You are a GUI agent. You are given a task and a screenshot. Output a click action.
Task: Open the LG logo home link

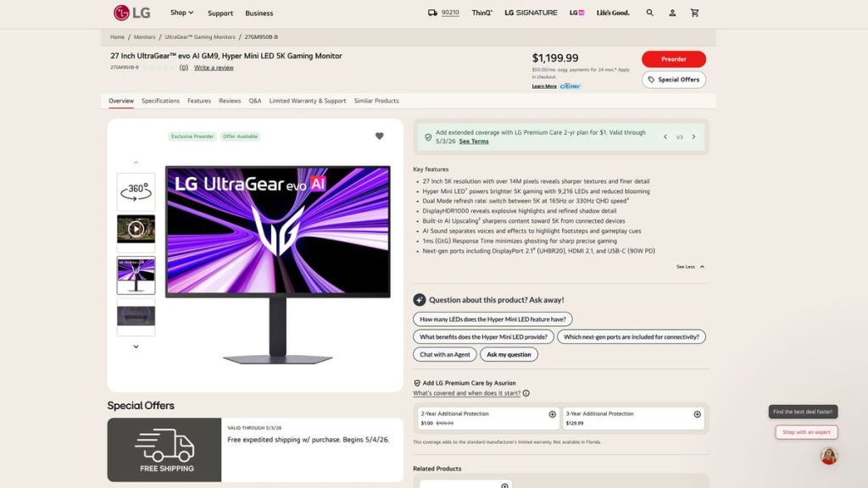131,12
